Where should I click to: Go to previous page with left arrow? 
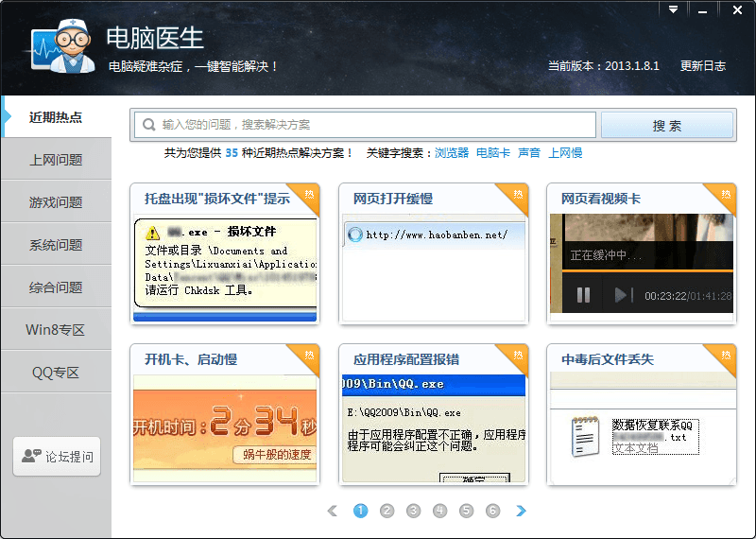tap(333, 511)
